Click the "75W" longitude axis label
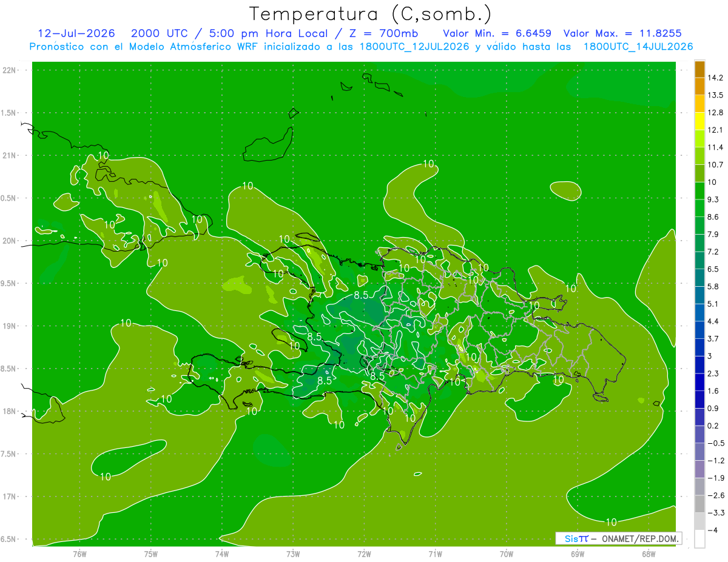The image size is (728, 562). pyautogui.click(x=151, y=554)
